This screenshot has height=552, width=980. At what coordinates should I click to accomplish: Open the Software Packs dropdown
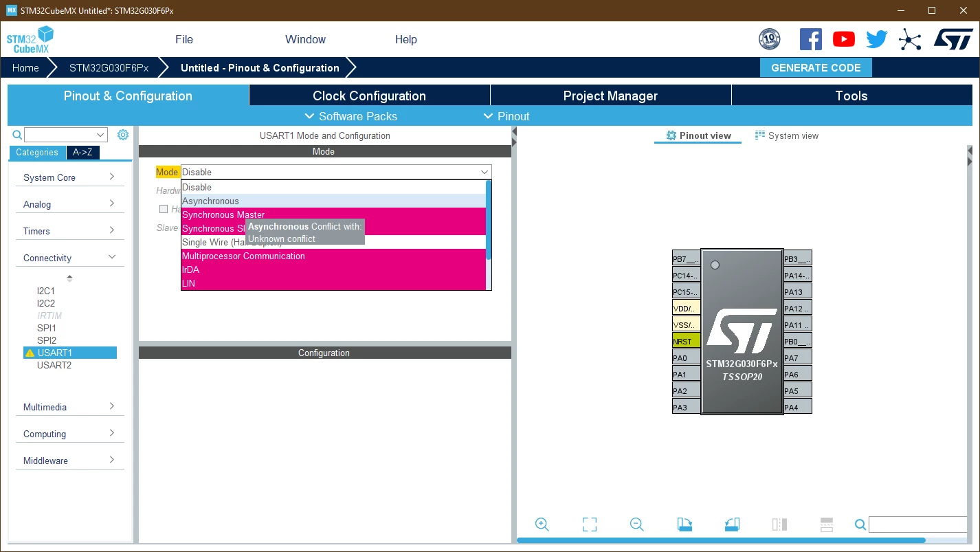(350, 116)
